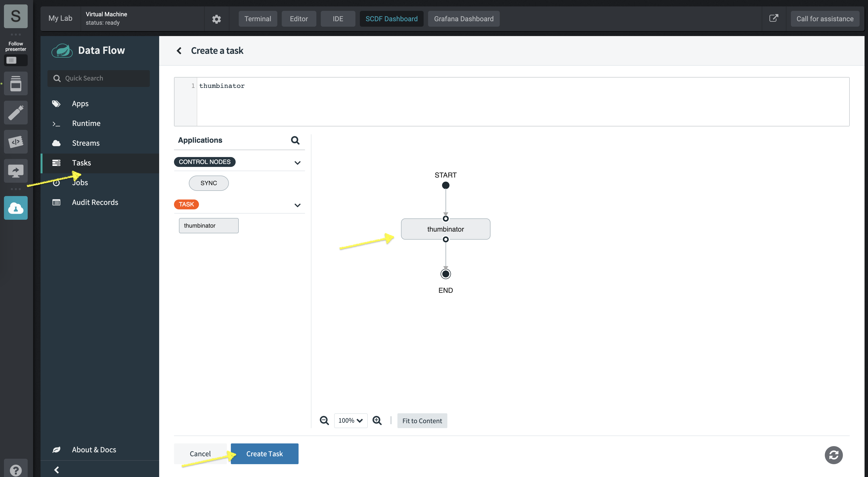The height and width of the screenshot is (477, 868).
Task: Open the Grafana Dashboard tab
Action: click(x=464, y=19)
